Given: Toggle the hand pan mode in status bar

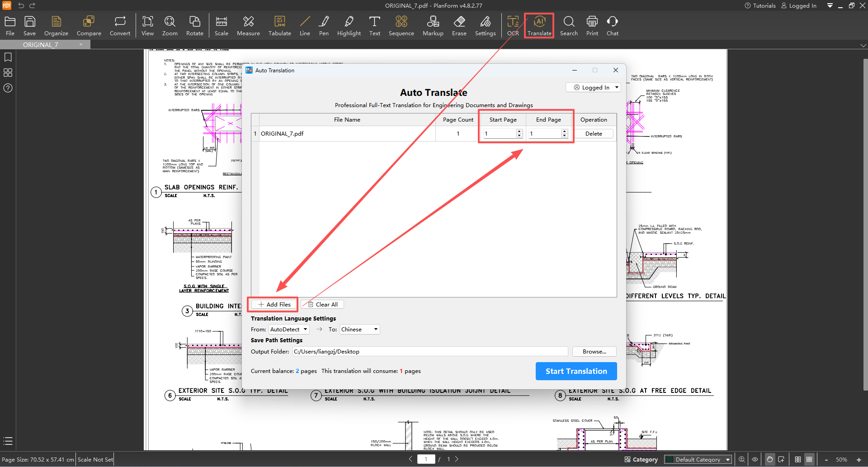Looking at the screenshot, I should click(x=769, y=459).
